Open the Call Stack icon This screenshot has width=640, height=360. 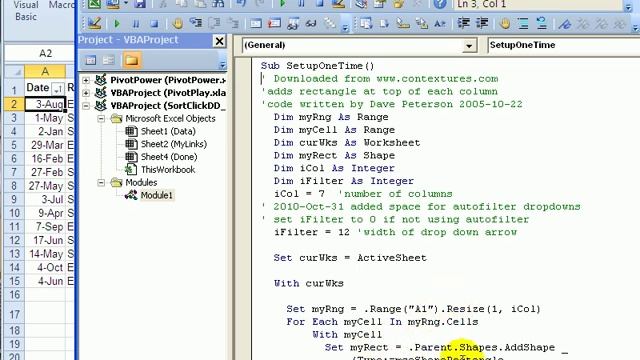[329, 23]
